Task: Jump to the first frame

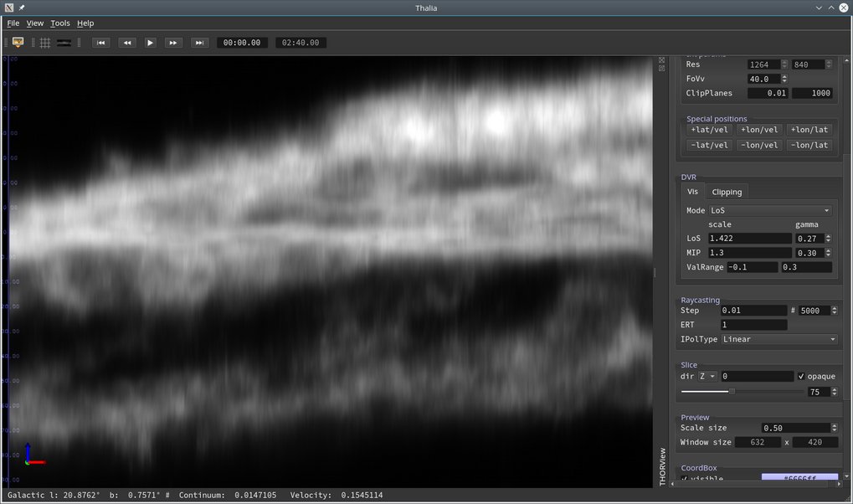Action: (100, 43)
